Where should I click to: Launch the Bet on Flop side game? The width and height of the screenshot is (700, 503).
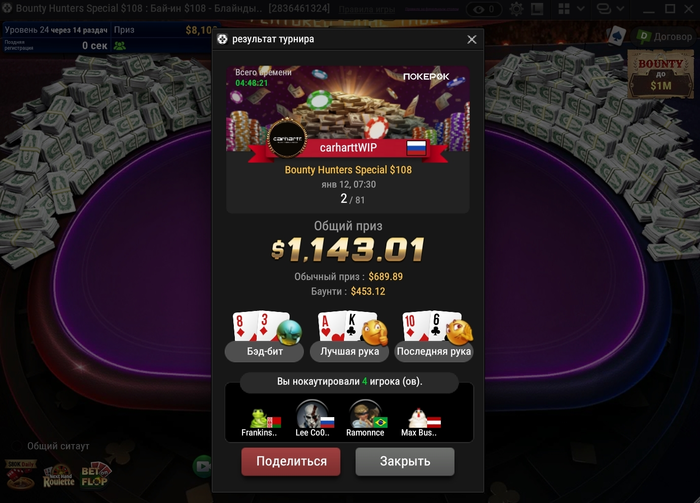95,476
